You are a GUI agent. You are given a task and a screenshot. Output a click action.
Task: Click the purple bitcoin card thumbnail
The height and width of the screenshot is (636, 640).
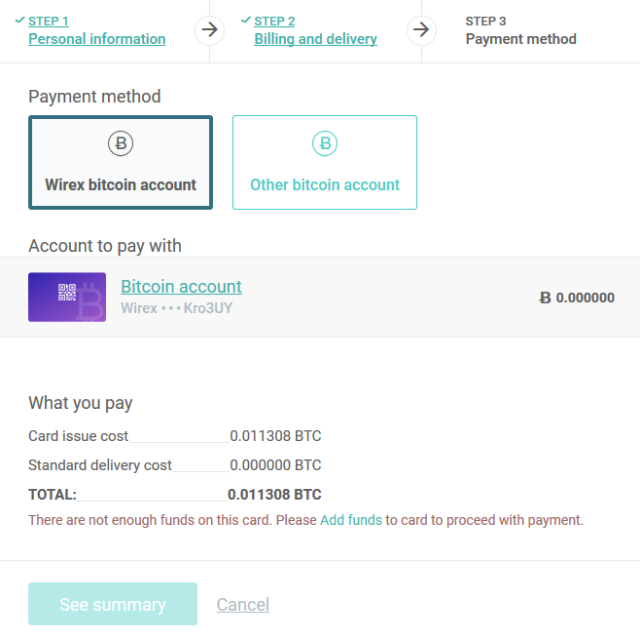(x=67, y=297)
